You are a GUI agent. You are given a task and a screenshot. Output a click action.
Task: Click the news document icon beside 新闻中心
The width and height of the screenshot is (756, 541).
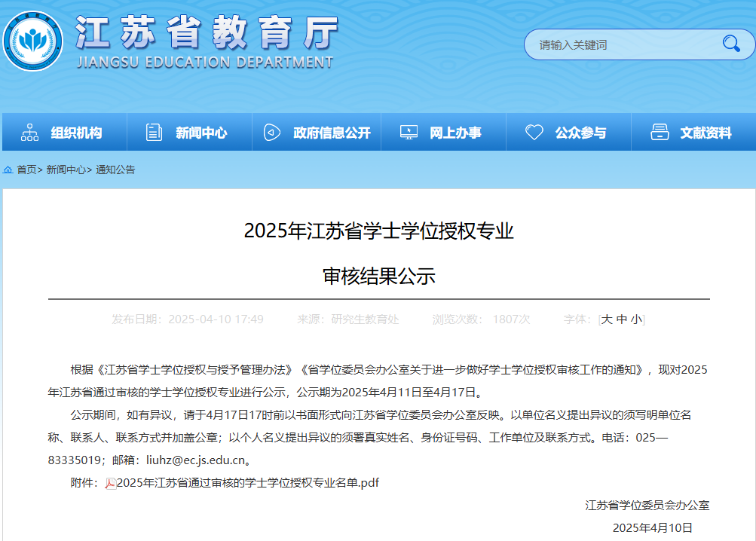coord(153,131)
